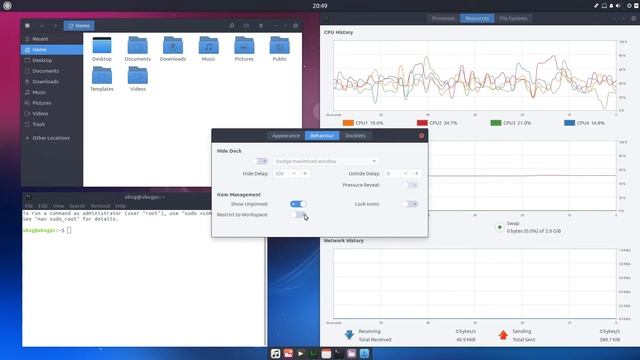
Task: Toggle the Hide Dock switch
Action: coord(260,161)
